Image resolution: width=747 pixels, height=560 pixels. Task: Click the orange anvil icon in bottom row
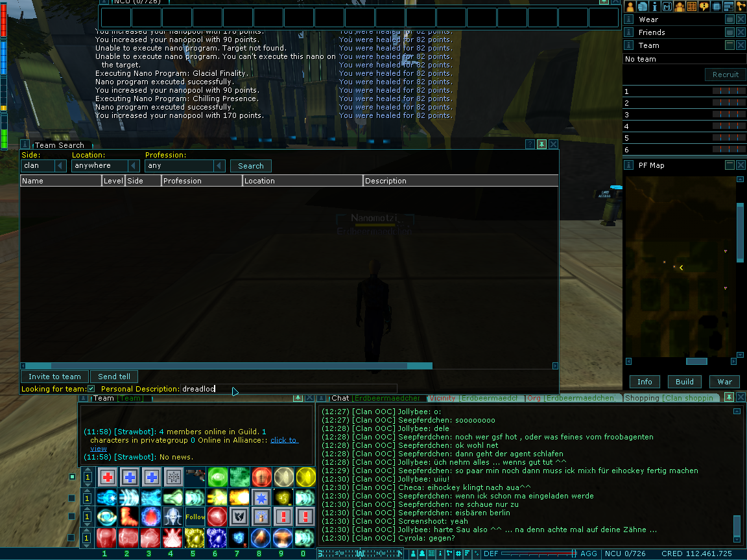(283, 538)
